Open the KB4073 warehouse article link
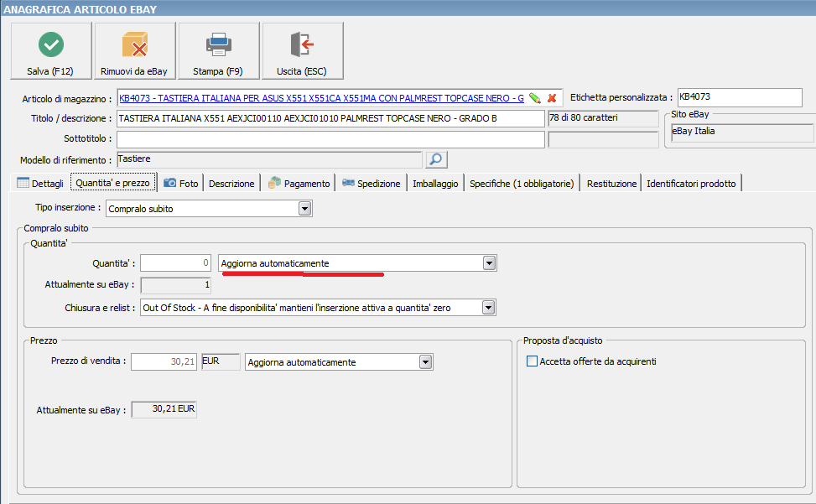 [321, 98]
